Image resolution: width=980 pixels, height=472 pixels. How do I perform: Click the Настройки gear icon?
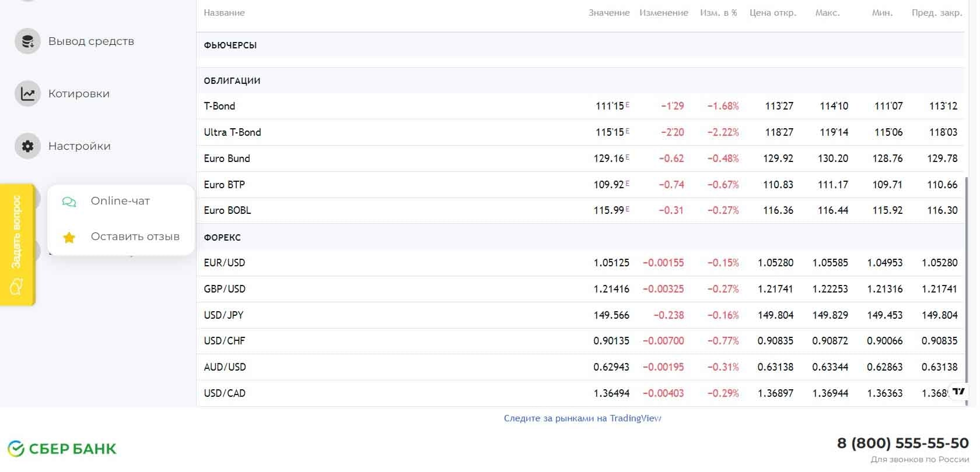click(27, 146)
